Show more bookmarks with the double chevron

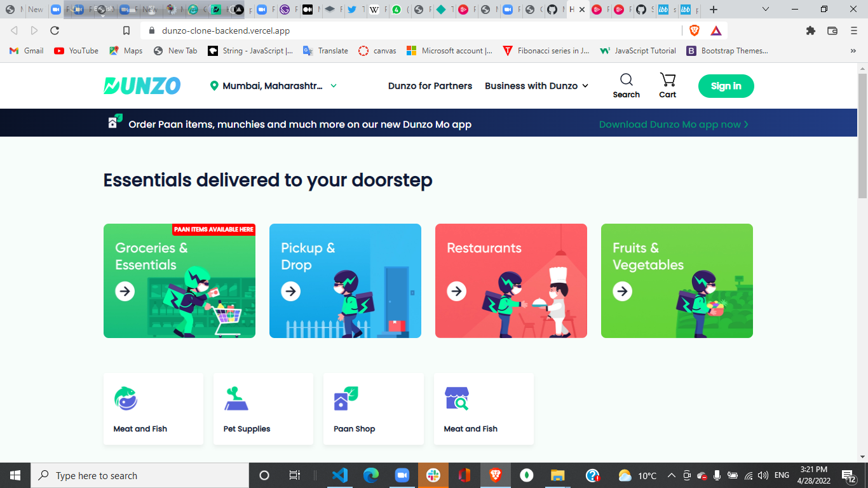click(853, 51)
